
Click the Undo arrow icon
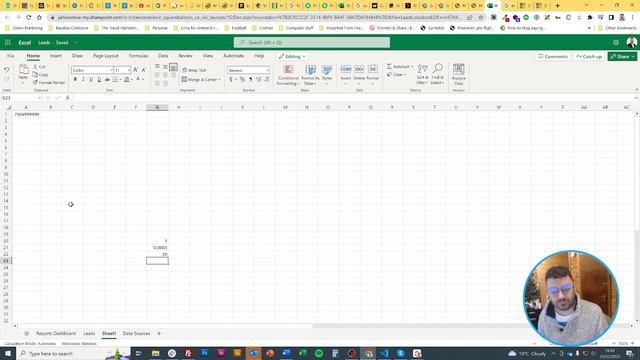click(x=7, y=70)
